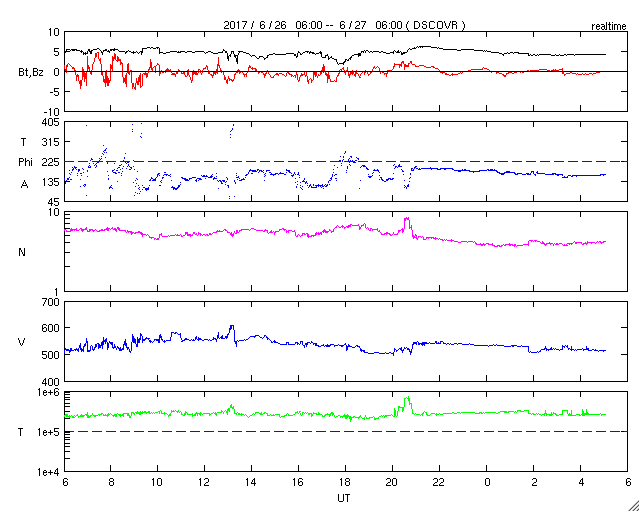Click the '18' hour tick label
The width and height of the screenshot is (640, 512).
pos(345,482)
